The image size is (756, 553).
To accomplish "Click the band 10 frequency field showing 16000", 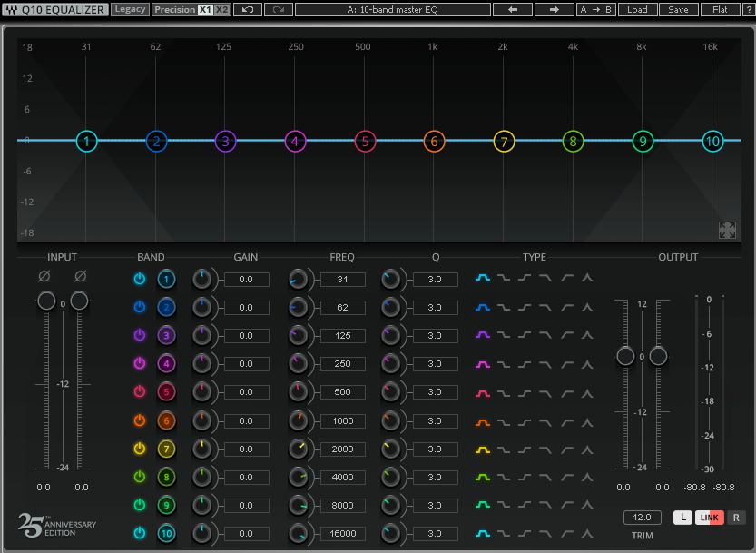I will tap(343, 533).
